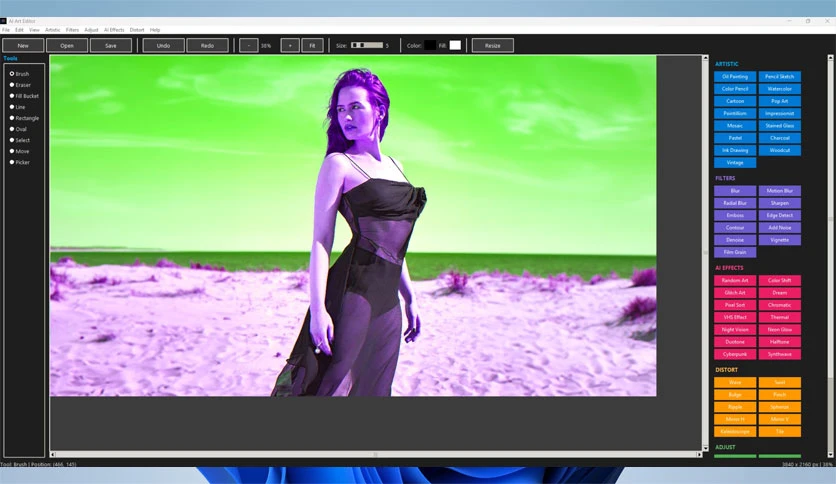The width and height of the screenshot is (836, 484).
Task: Apply the Vignette filter
Action: tap(779, 239)
